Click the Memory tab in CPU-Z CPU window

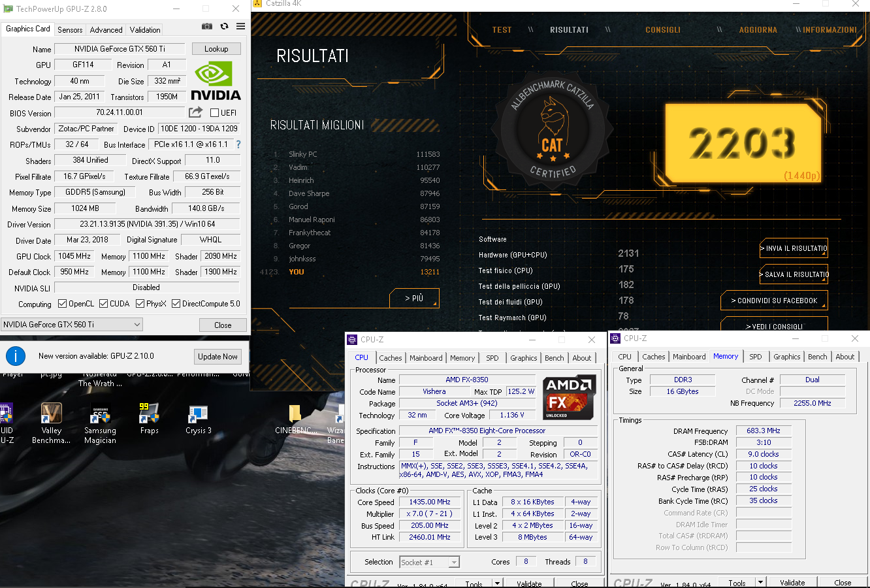tap(462, 358)
